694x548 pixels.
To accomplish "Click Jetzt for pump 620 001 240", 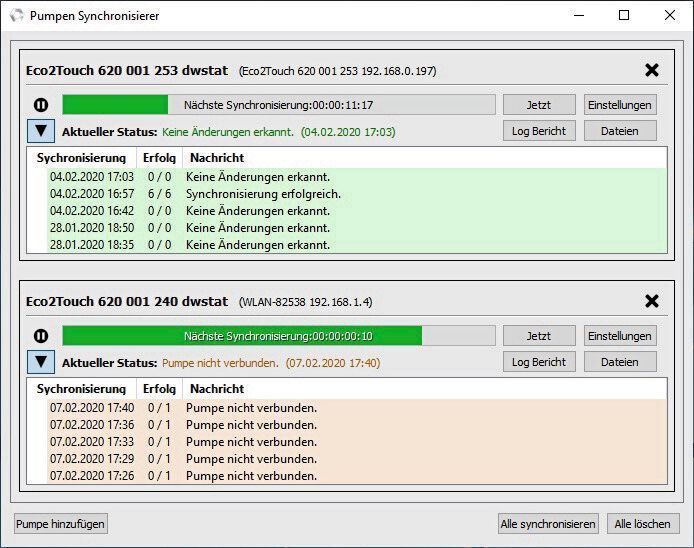I will pos(539,336).
